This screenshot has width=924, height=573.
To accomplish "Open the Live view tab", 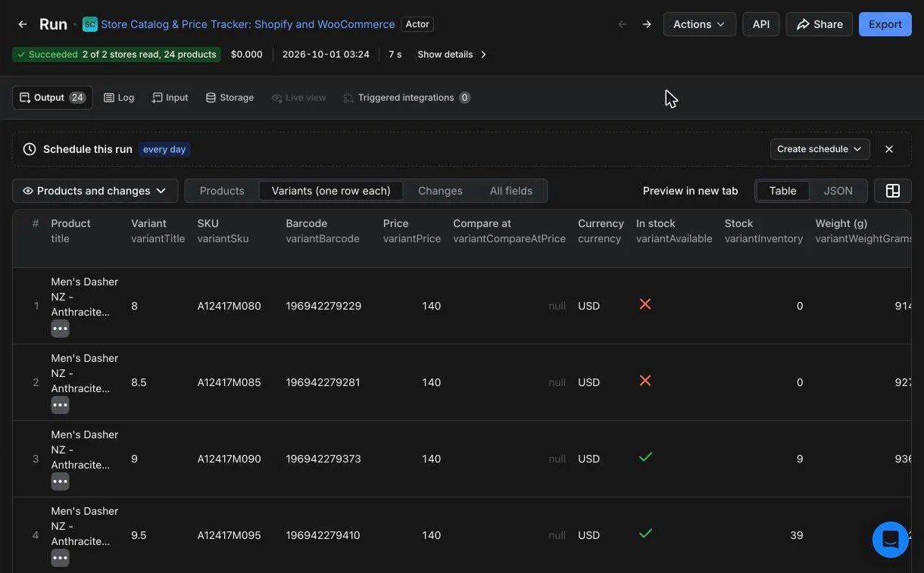I will [299, 98].
